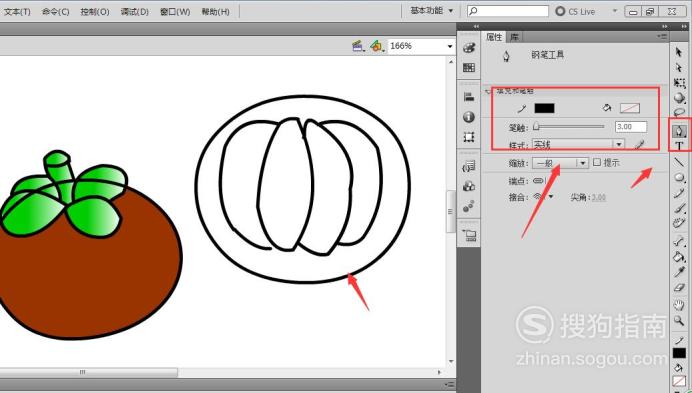Open the Motion Presets panel icon

[469, 206]
